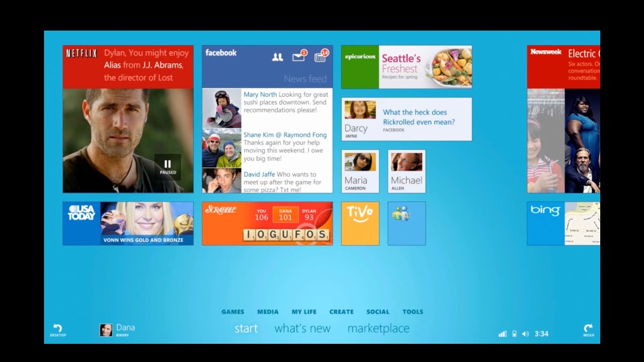Switch to the start tab
The height and width of the screenshot is (362, 644).
(x=246, y=328)
